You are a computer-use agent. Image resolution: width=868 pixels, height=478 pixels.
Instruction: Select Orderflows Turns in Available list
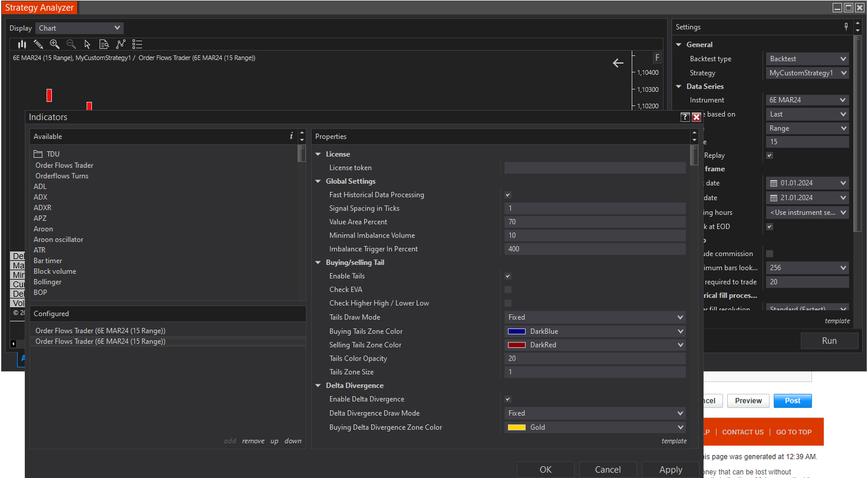click(x=62, y=176)
